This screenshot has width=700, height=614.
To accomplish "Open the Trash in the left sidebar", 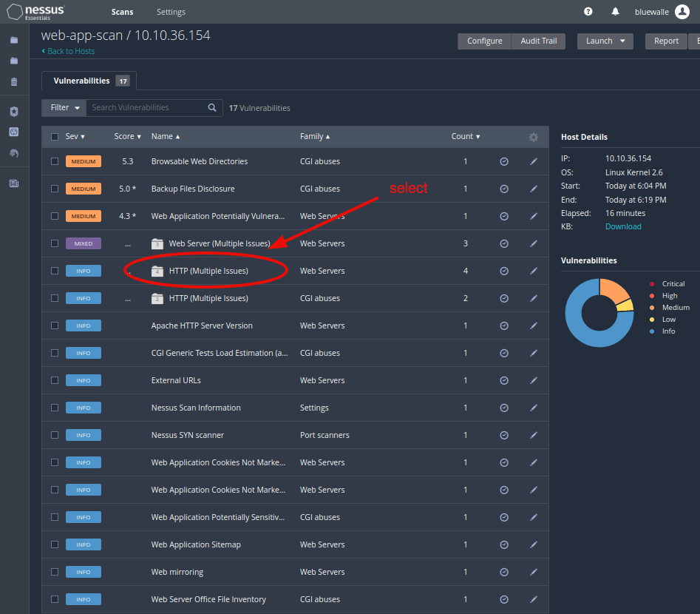I will pos(14,81).
